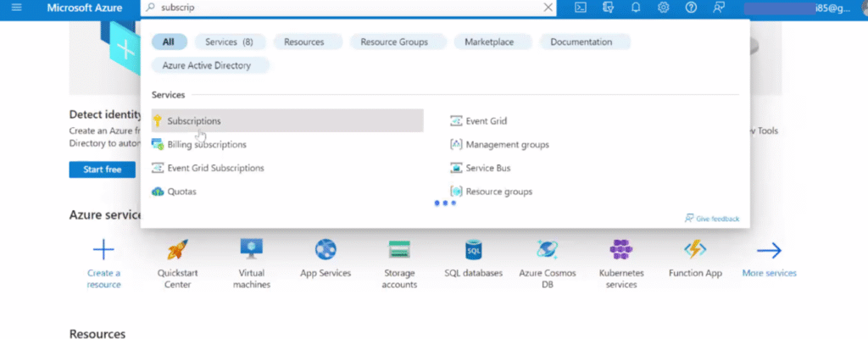Click the Event Grid icon

pyautogui.click(x=456, y=120)
